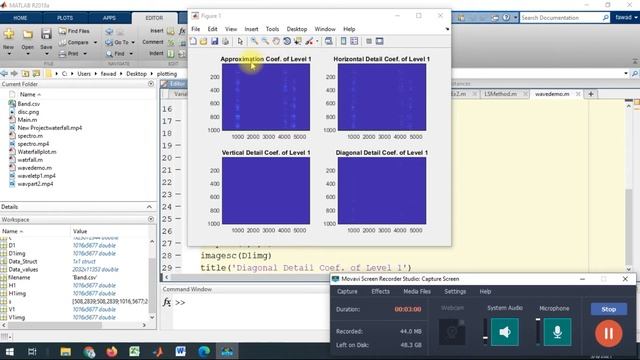The image size is (640, 360).
Task: Collapse the Details panel chevron
Action: click(x=149, y=207)
